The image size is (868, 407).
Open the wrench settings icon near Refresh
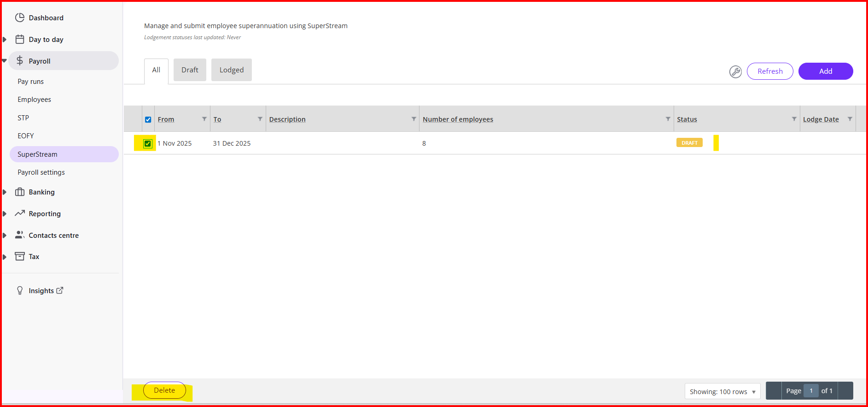[x=735, y=71]
